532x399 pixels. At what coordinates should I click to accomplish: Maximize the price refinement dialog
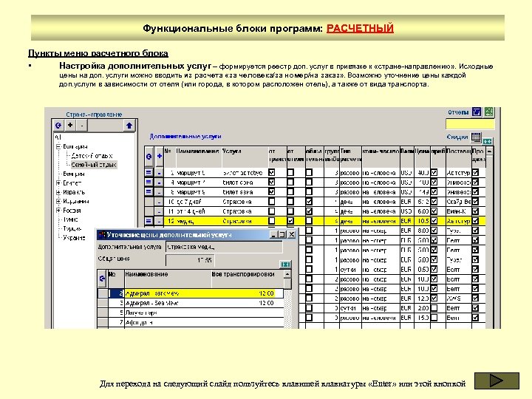click(282, 234)
